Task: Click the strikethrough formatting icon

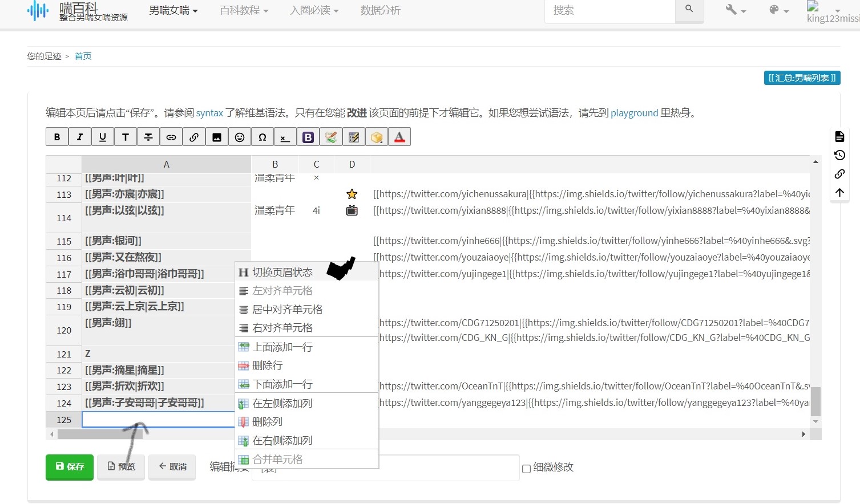Action: (x=148, y=137)
